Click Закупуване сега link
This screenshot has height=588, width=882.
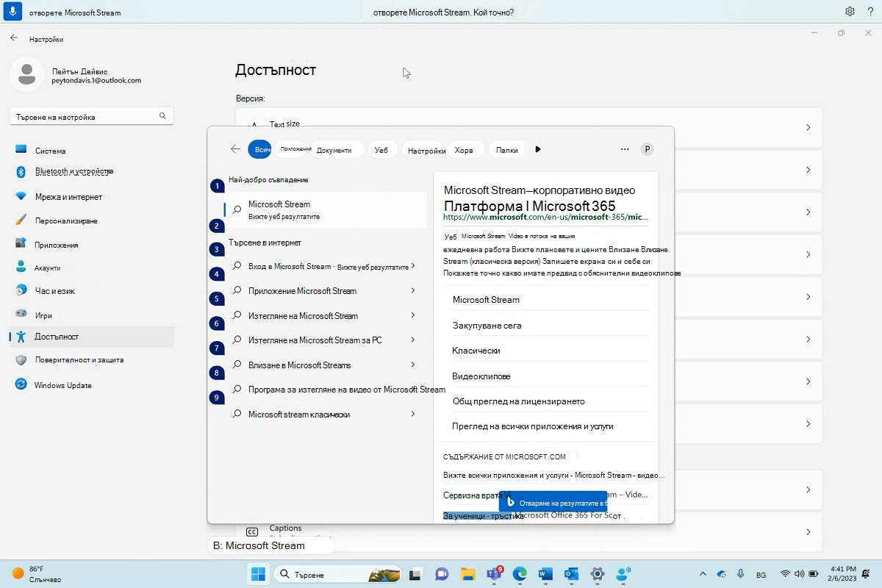coord(487,325)
